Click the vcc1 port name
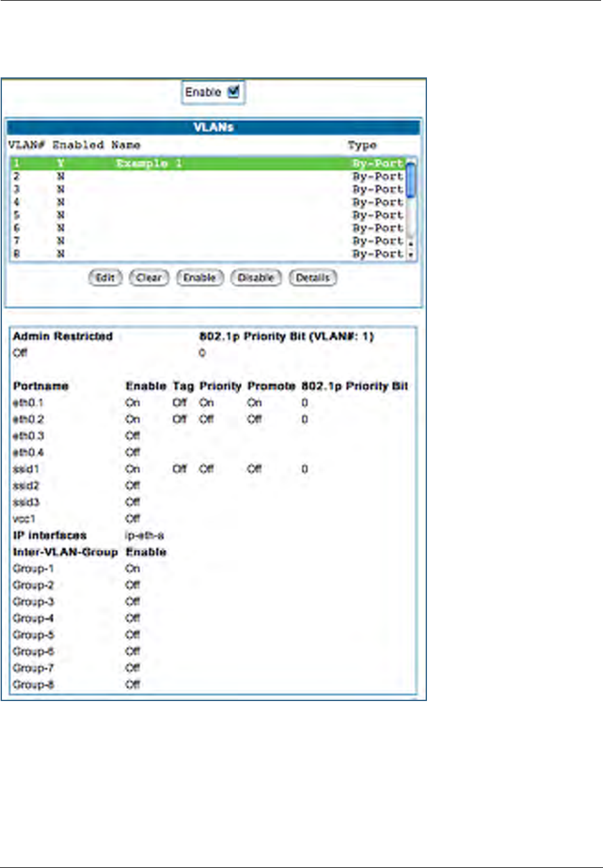This screenshot has width=603, height=868. 24,519
